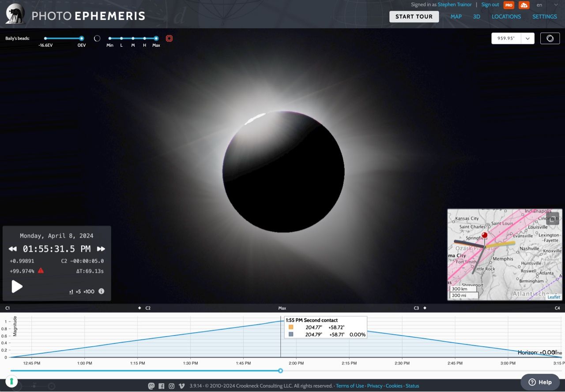Image resolution: width=565 pixels, height=392 pixels.
Task: Open the SETTINGS menu item
Action: click(x=544, y=17)
